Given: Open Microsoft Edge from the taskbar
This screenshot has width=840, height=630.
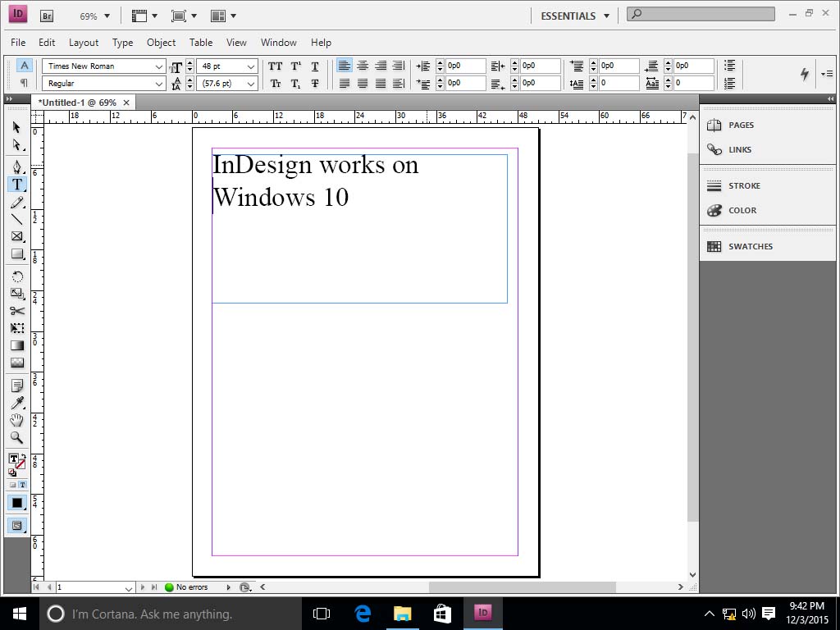Looking at the screenshot, I should point(363,614).
